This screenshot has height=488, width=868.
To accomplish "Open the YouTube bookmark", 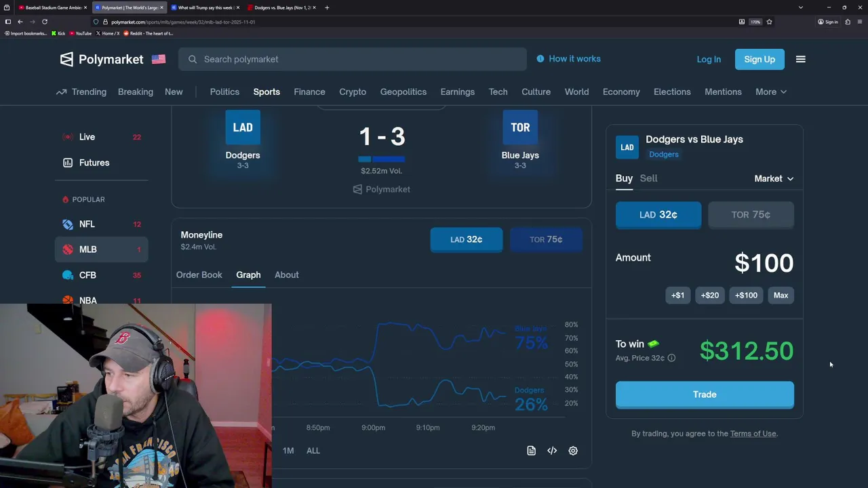I will click(81, 33).
